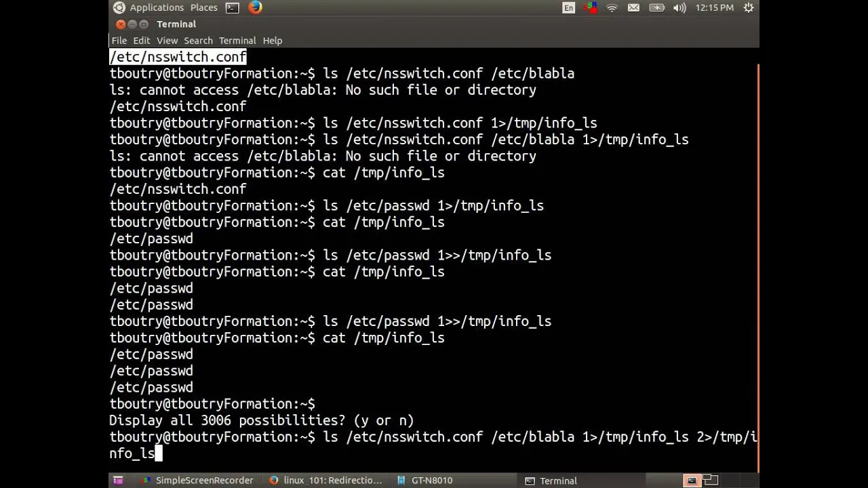Select the first workspace in switcher
Viewport: 868px width, 488px height.
[692, 481]
